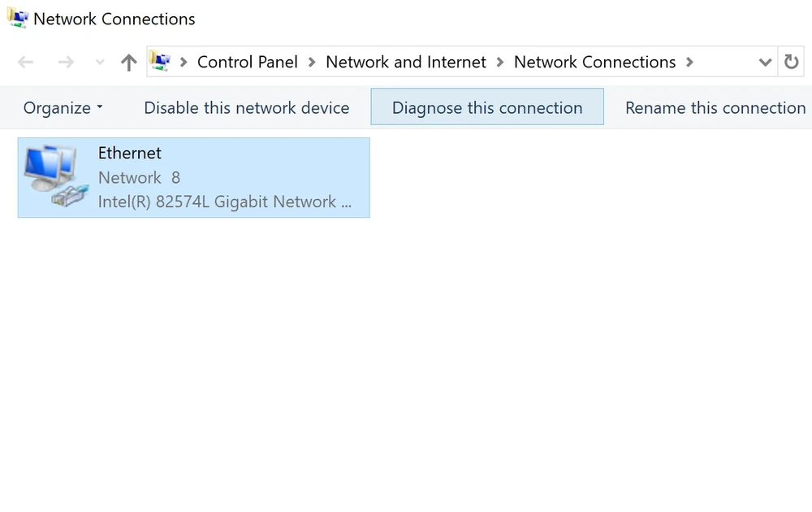This screenshot has height=512, width=812.
Task: Navigate to Control Panel breadcrumb
Action: (x=248, y=63)
